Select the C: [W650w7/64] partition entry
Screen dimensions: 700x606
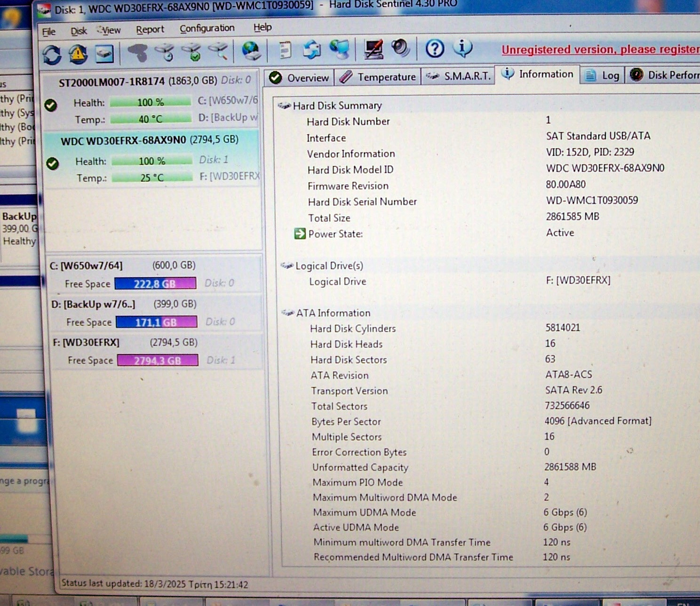(x=155, y=275)
